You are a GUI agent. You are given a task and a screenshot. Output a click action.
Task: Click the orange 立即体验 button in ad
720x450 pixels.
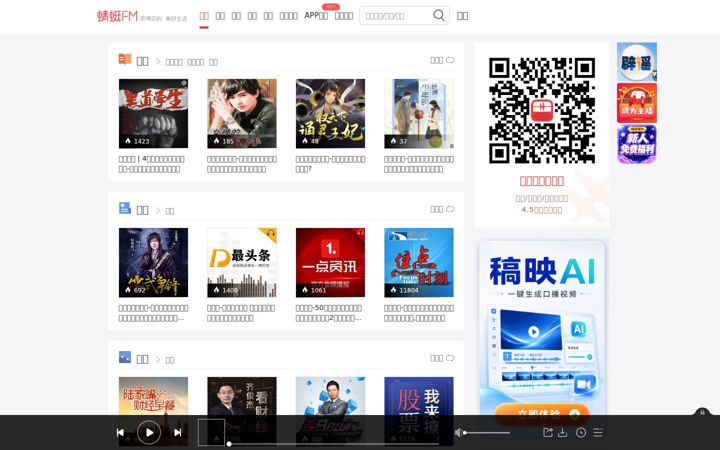click(x=542, y=411)
